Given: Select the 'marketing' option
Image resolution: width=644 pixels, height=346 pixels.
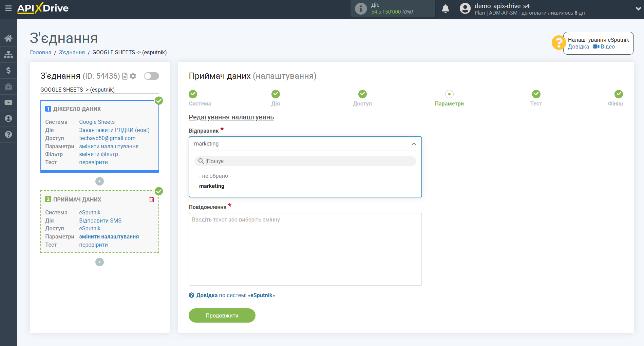Looking at the screenshot, I should pyautogui.click(x=212, y=186).
